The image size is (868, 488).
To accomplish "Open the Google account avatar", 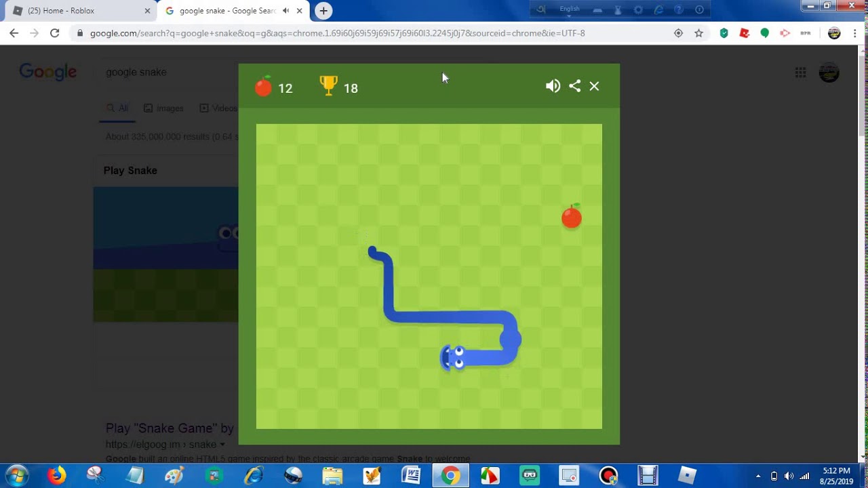I will pos(829,73).
